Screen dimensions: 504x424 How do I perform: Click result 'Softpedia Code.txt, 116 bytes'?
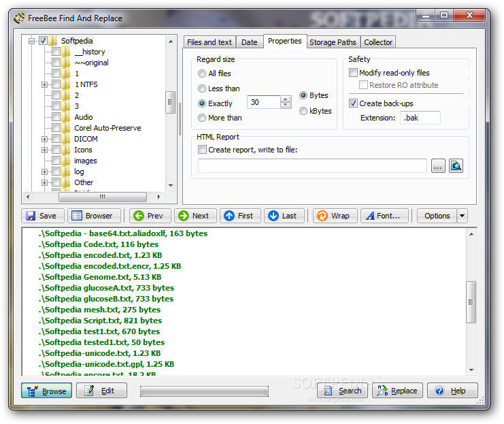point(99,244)
